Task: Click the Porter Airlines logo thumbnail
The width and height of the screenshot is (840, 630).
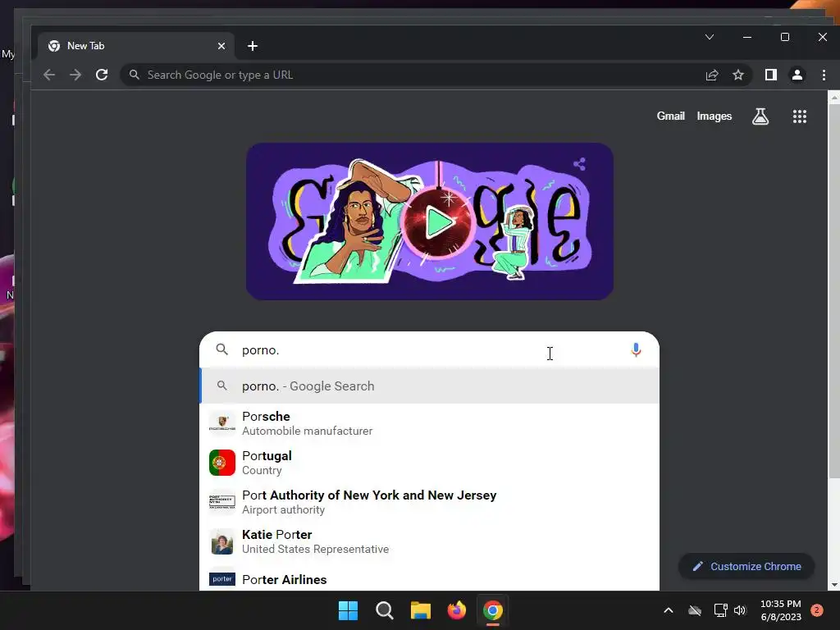Action: tap(222, 579)
